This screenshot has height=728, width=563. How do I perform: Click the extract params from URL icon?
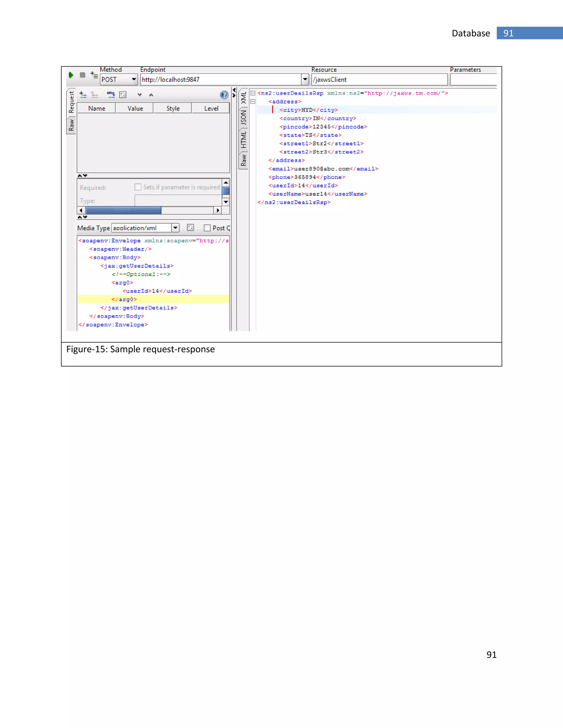click(111, 95)
